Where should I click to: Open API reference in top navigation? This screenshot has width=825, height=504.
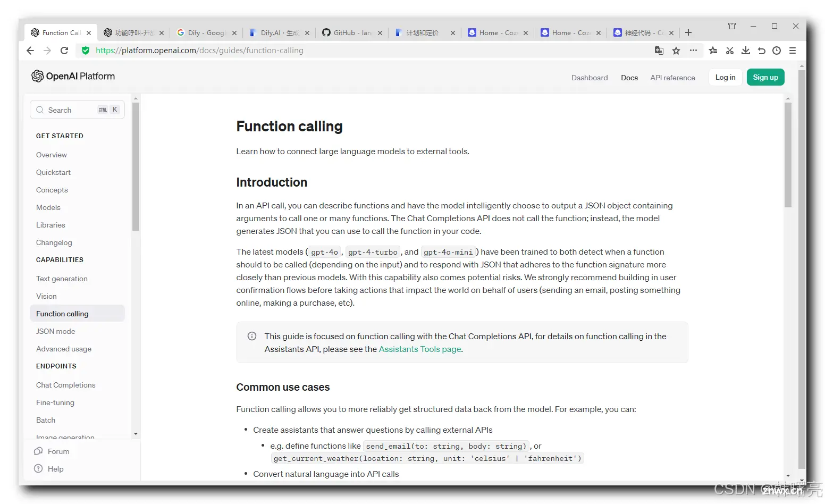[x=672, y=78]
